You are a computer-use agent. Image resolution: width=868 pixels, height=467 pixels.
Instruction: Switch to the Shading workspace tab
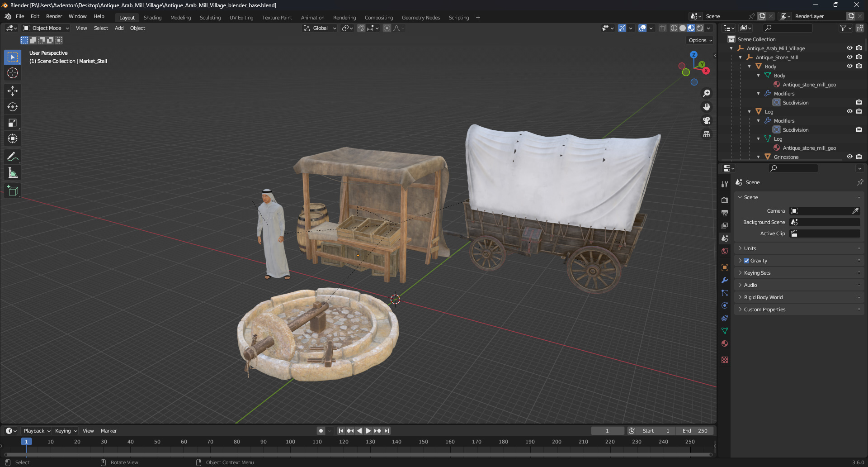tap(152, 18)
